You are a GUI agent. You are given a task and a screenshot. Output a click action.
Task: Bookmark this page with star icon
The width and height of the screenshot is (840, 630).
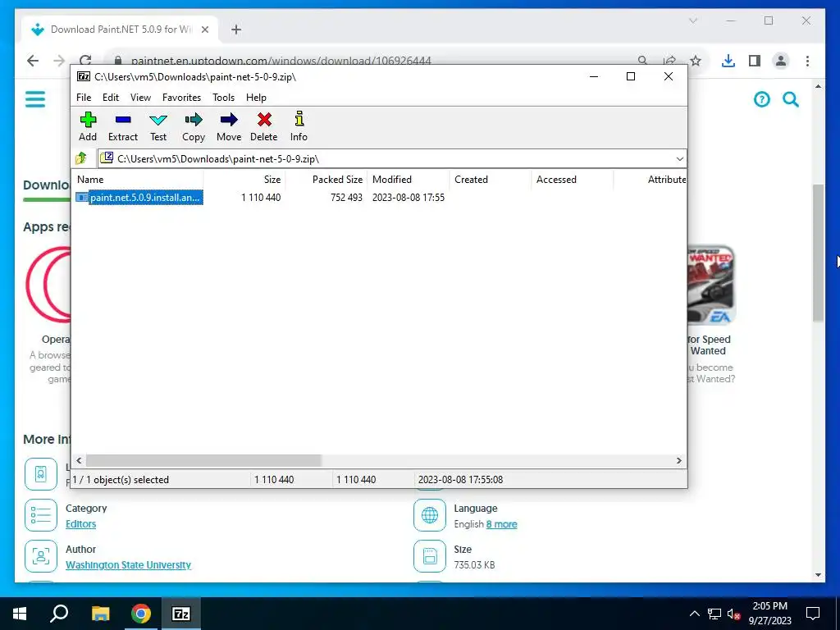point(696,61)
